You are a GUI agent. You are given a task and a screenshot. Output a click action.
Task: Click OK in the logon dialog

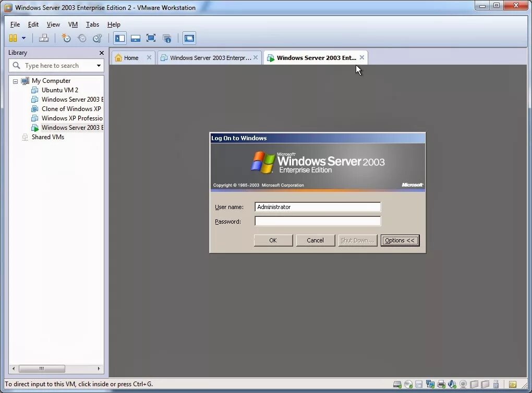273,240
